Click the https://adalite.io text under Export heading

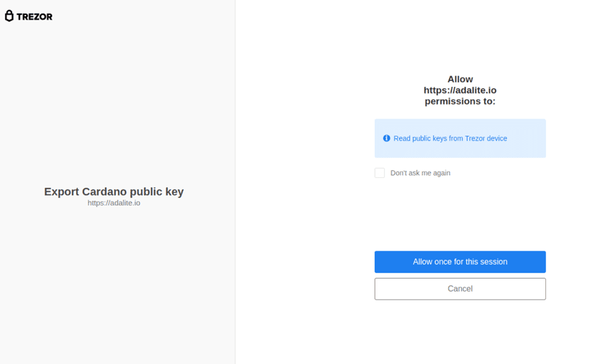click(114, 203)
